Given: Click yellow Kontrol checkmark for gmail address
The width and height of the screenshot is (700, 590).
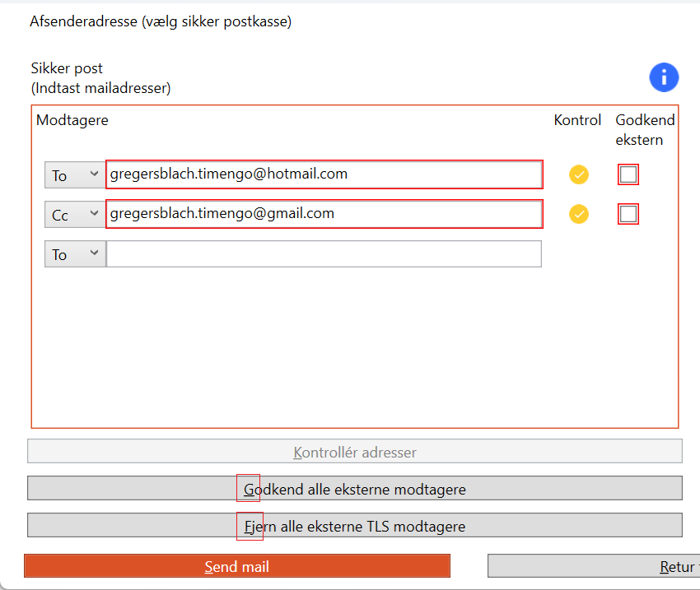Looking at the screenshot, I should [579, 214].
